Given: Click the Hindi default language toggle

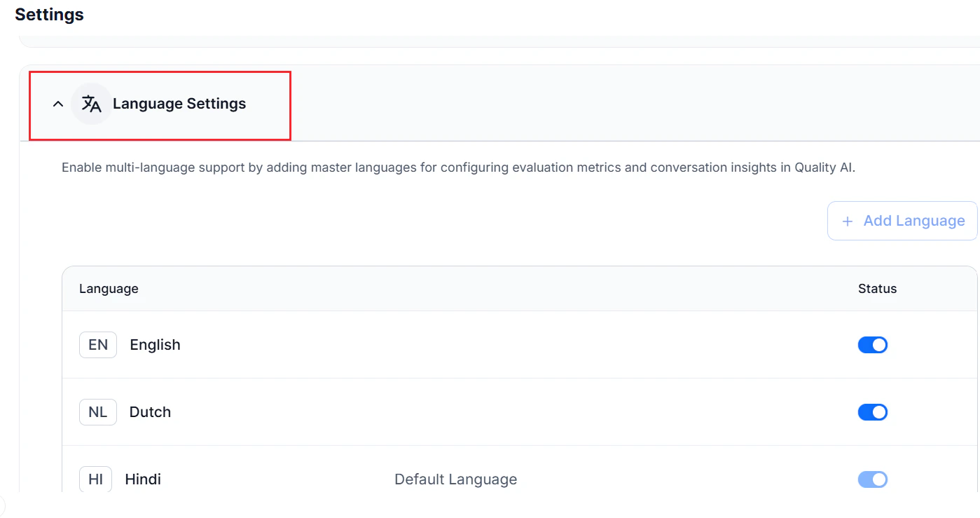Looking at the screenshot, I should (x=873, y=479).
